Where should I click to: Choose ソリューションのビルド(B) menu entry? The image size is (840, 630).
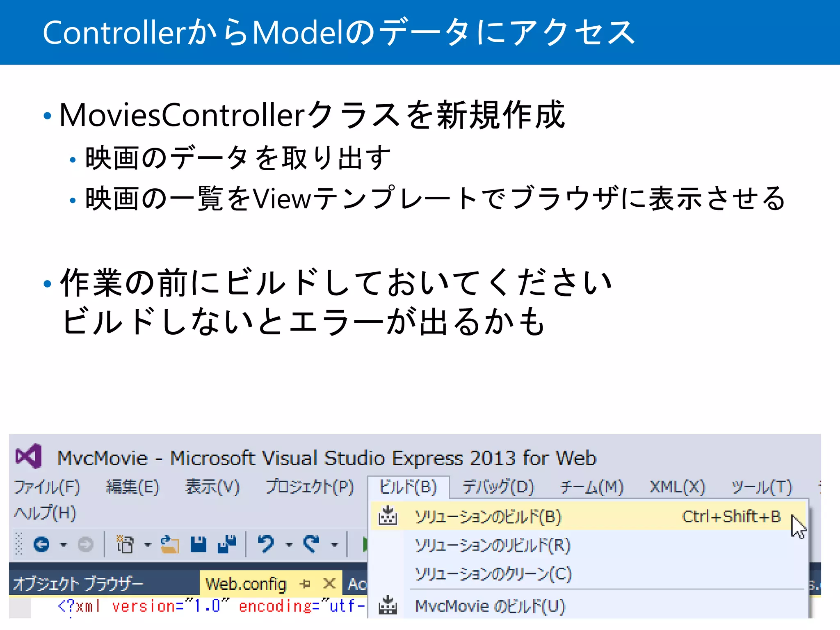tap(589, 516)
